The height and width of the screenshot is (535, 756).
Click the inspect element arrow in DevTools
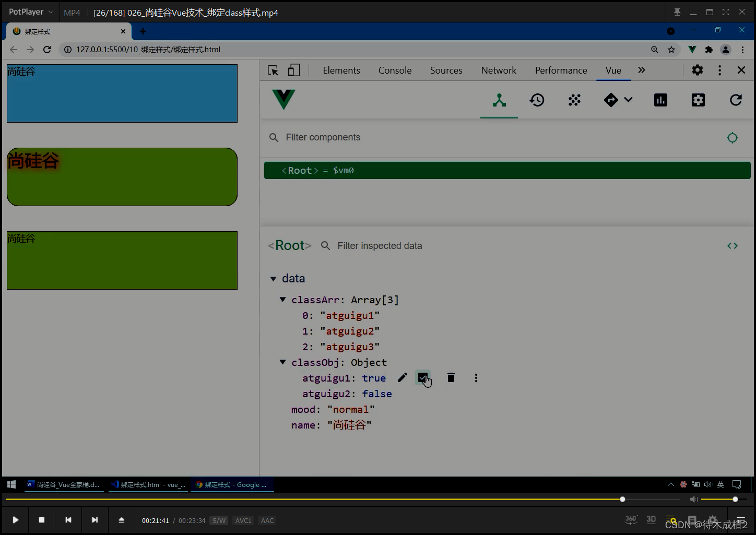click(273, 70)
